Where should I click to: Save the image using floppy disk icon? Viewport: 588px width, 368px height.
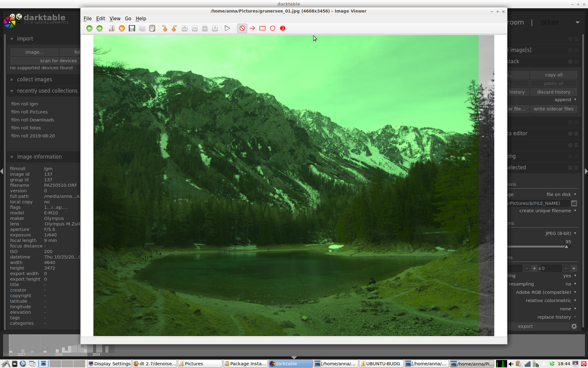point(132,28)
